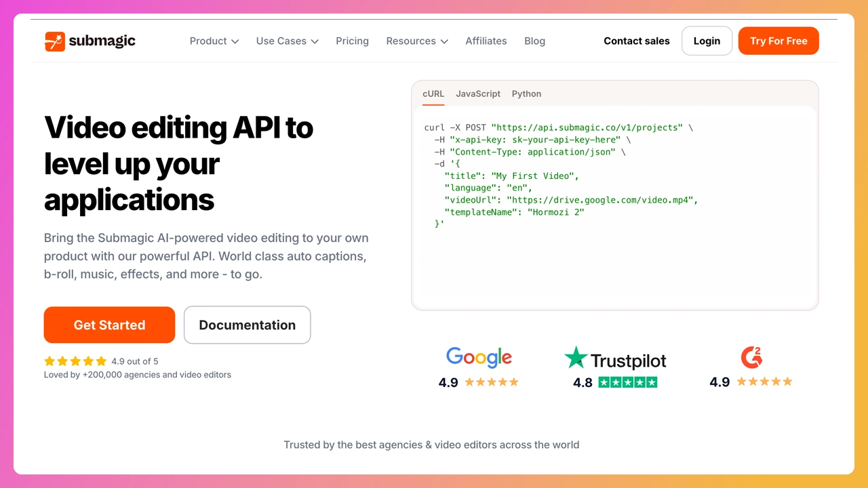The image size is (868, 488).
Task: Click the "language": "en" code line
Action: [488, 188]
